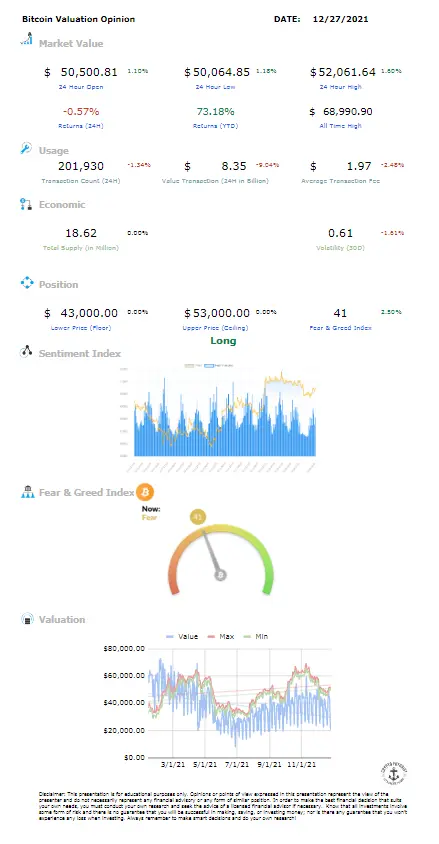The image size is (439, 844).
Task: Select the Position heading
Action: (59, 284)
